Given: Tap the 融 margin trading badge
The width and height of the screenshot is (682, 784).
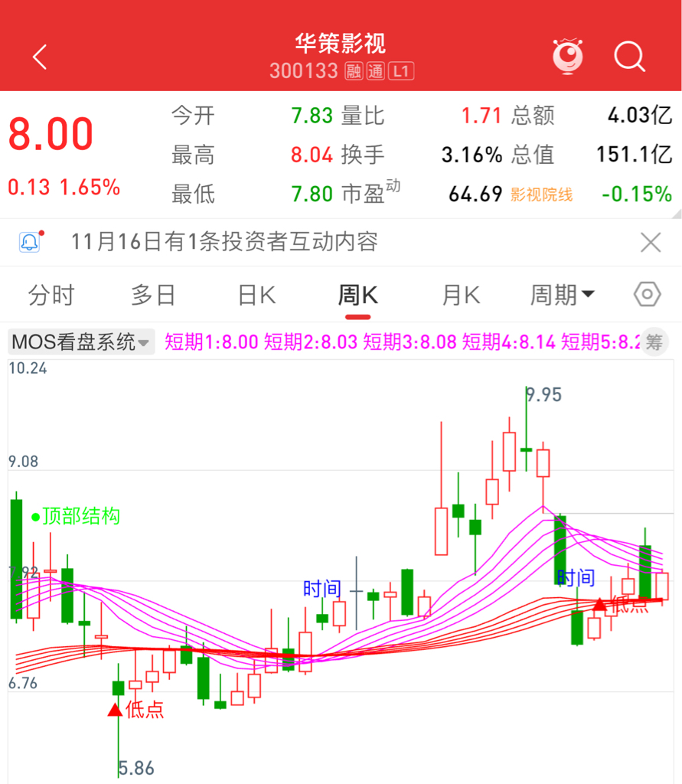Looking at the screenshot, I should 354,71.
